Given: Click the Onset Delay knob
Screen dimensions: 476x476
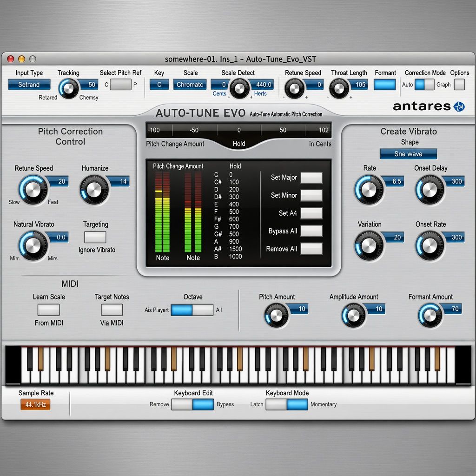Looking at the screenshot, I should tap(430, 190).
